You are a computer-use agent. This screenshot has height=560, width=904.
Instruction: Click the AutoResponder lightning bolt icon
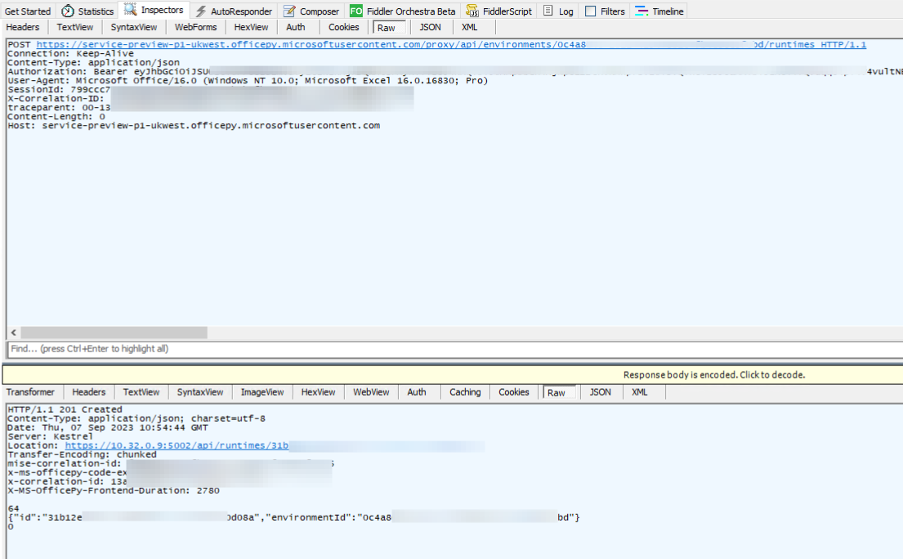[200, 11]
